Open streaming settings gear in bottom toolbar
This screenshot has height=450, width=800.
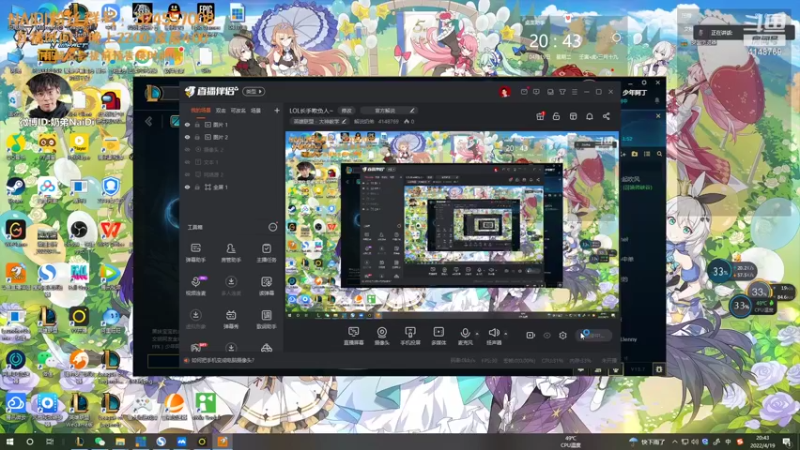[x=563, y=335]
